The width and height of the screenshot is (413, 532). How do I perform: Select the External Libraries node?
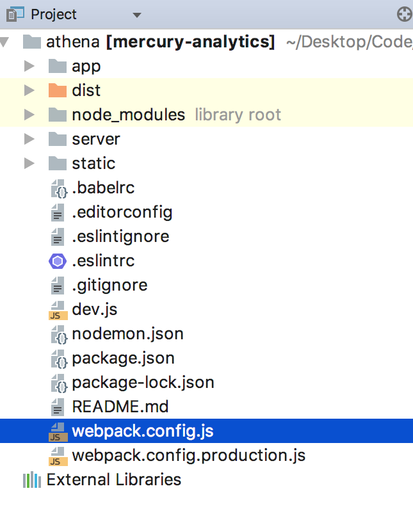pos(114,480)
